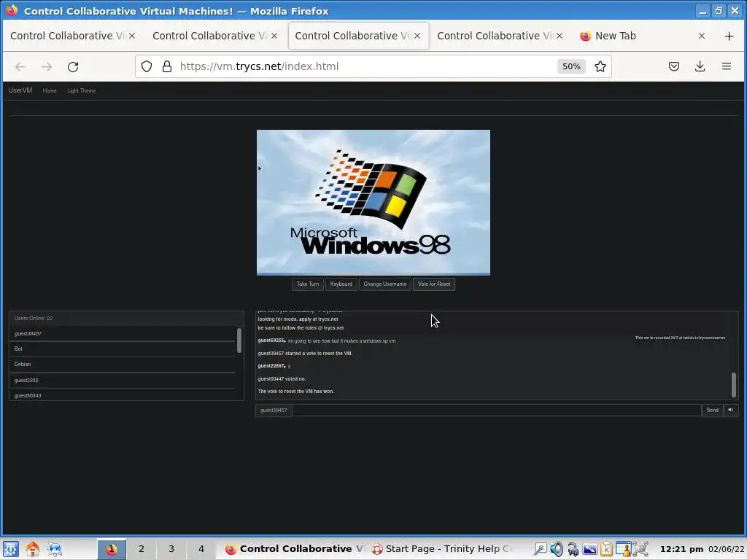This screenshot has width=747, height=560.
Task: Click the site security padlock icon
Action: pos(167,66)
